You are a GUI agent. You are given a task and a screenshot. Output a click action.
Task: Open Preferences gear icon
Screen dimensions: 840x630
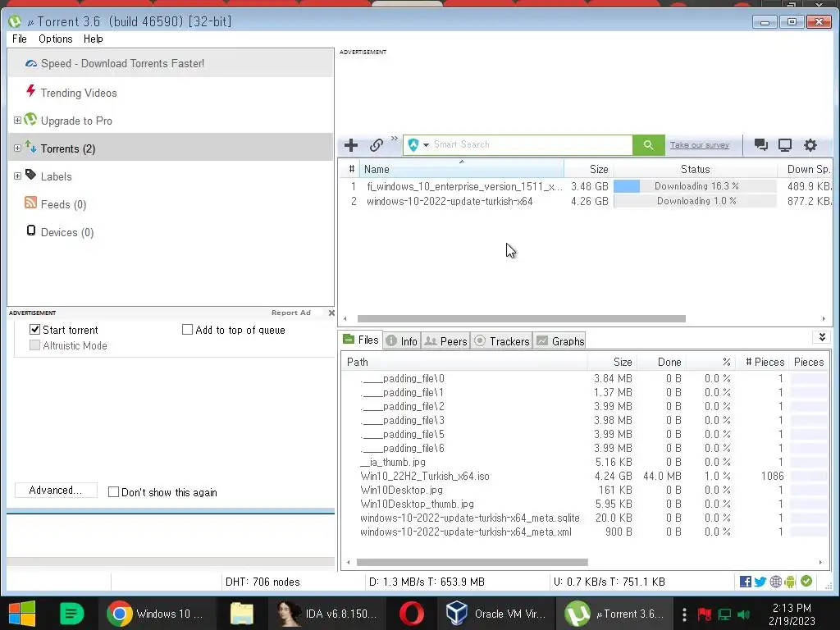tap(810, 144)
